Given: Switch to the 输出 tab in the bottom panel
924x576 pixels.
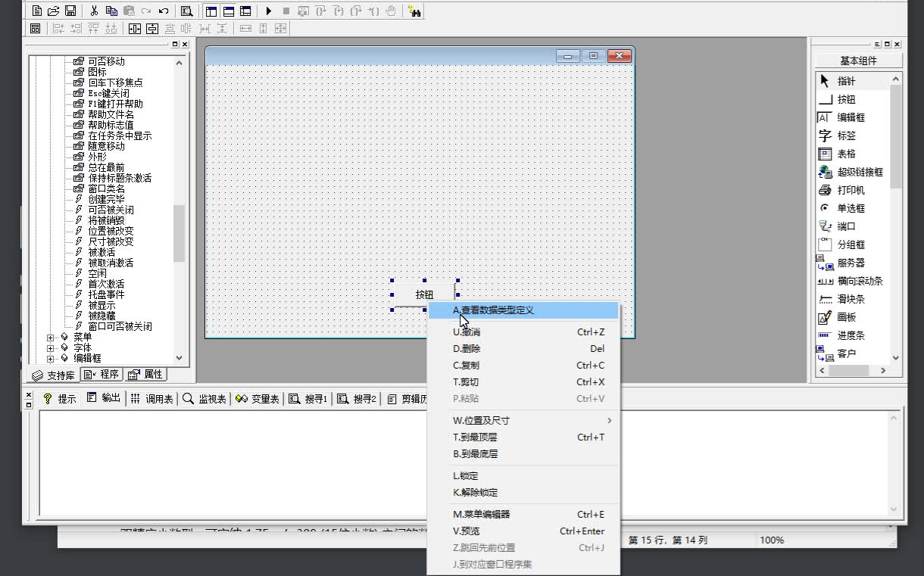Looking at the screenshot, I should tap(105, 399).
